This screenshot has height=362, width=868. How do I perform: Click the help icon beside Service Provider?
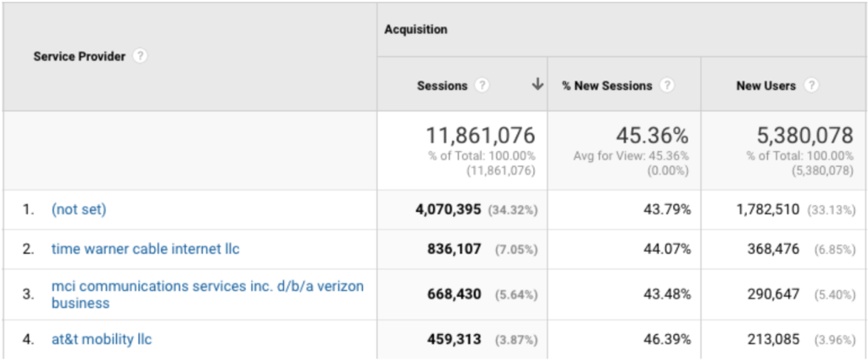coord(141,57)
